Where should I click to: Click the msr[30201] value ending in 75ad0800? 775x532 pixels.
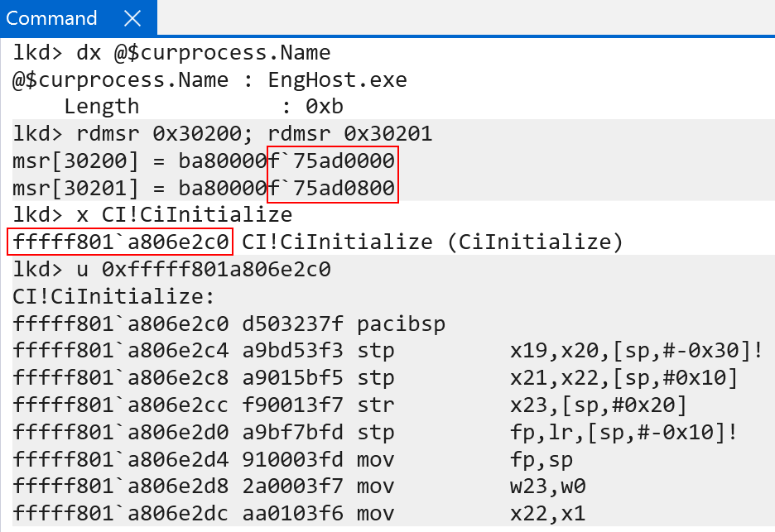pos(333,188)
